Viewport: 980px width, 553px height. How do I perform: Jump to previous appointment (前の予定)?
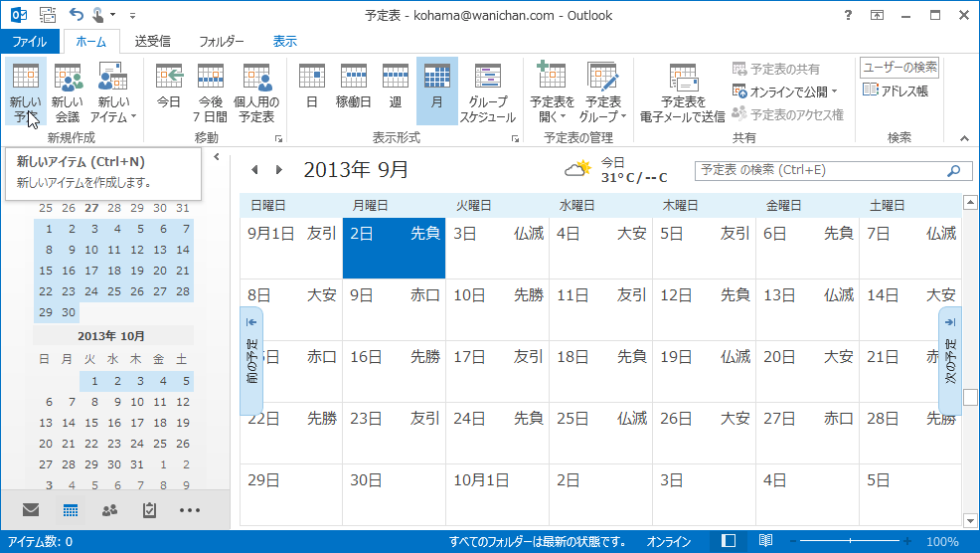[251, 361]
